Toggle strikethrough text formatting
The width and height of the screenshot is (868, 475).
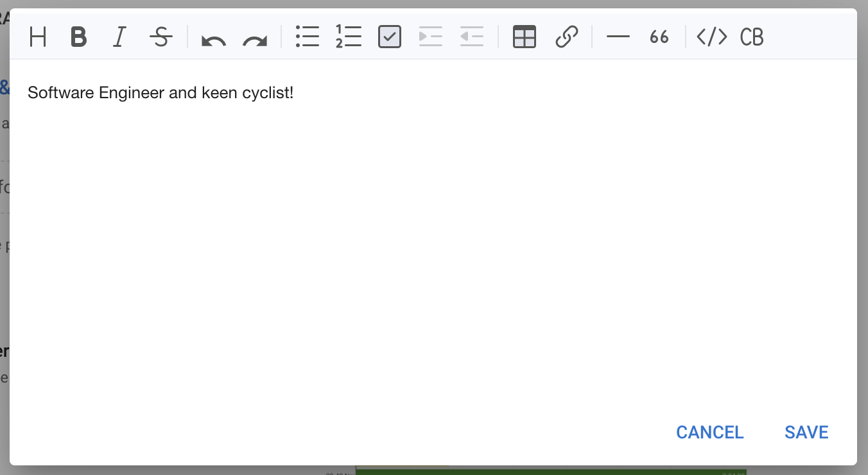tap(161, 37)
